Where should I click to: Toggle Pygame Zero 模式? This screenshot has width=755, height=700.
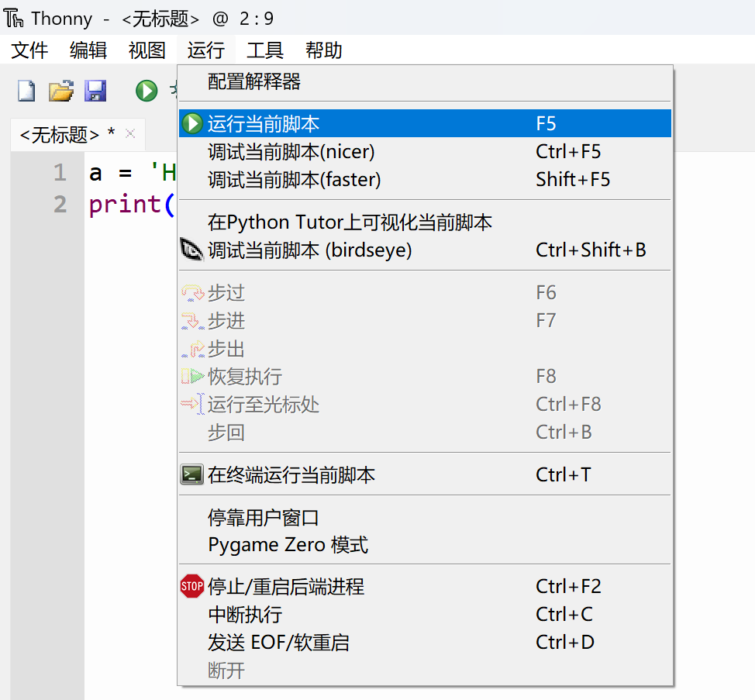coord(288,545)
